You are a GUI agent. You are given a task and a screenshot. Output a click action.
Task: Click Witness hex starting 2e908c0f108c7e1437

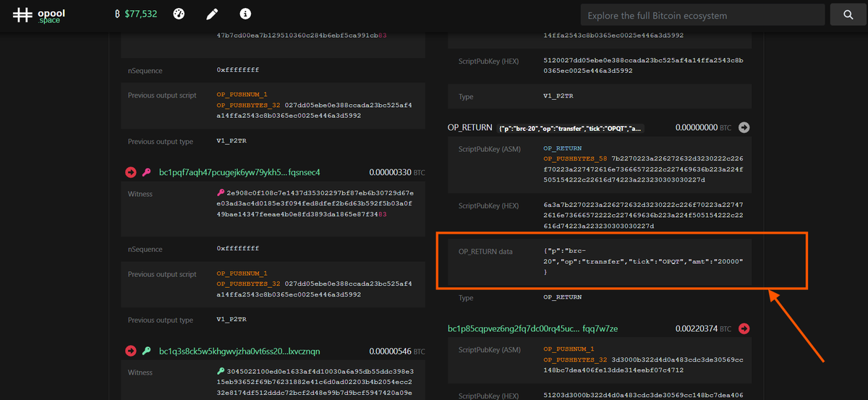pos(315,204)
